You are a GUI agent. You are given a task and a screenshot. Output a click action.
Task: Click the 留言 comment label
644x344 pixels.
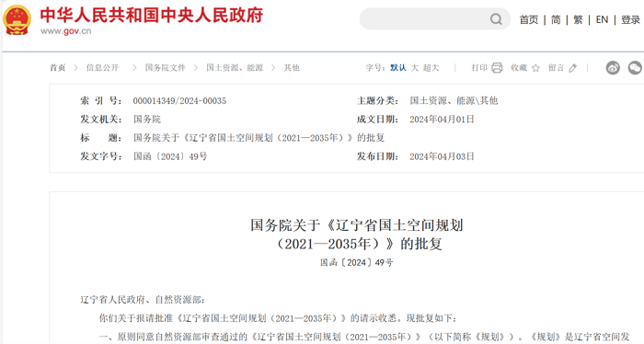[556, 68]
